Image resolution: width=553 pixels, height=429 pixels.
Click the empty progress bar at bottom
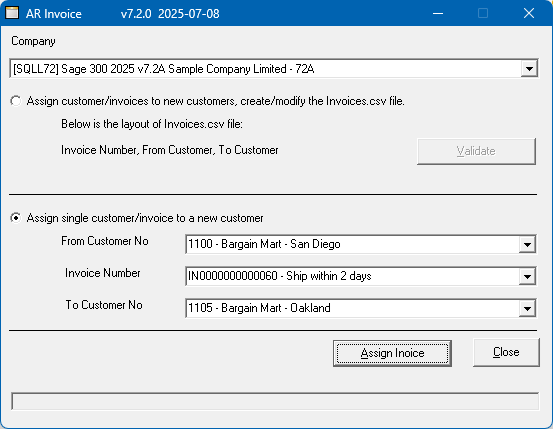pos(275,401)
